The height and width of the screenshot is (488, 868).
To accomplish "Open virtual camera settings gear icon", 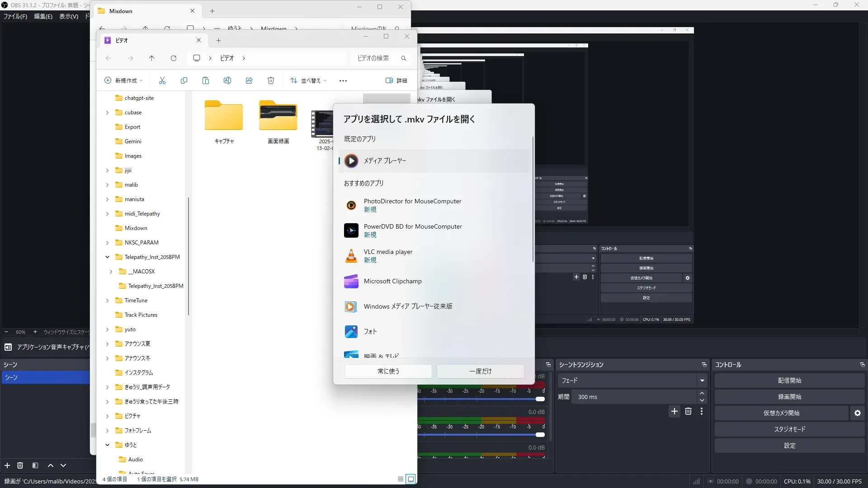I will 857,413.
